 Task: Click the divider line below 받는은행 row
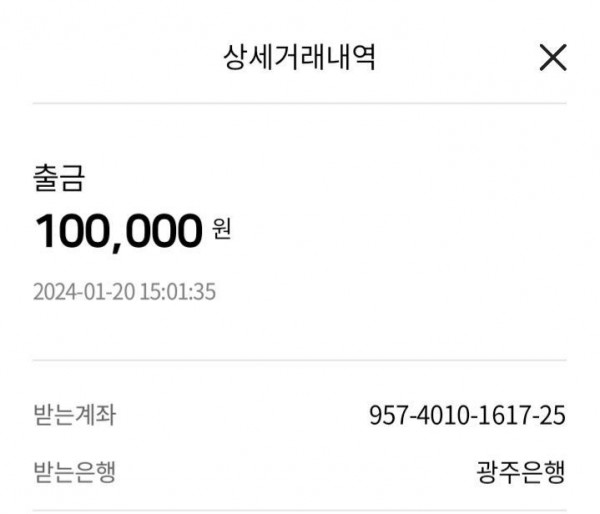point(299,512)
